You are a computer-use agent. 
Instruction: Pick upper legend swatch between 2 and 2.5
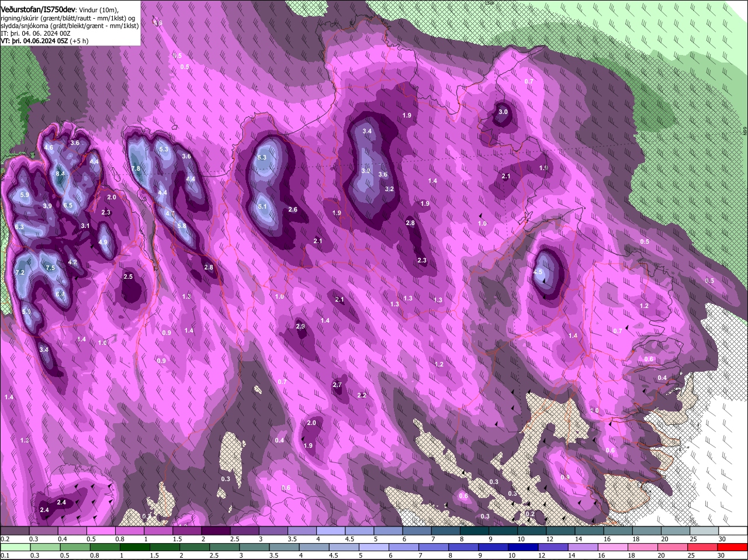(x=217, y=530)
